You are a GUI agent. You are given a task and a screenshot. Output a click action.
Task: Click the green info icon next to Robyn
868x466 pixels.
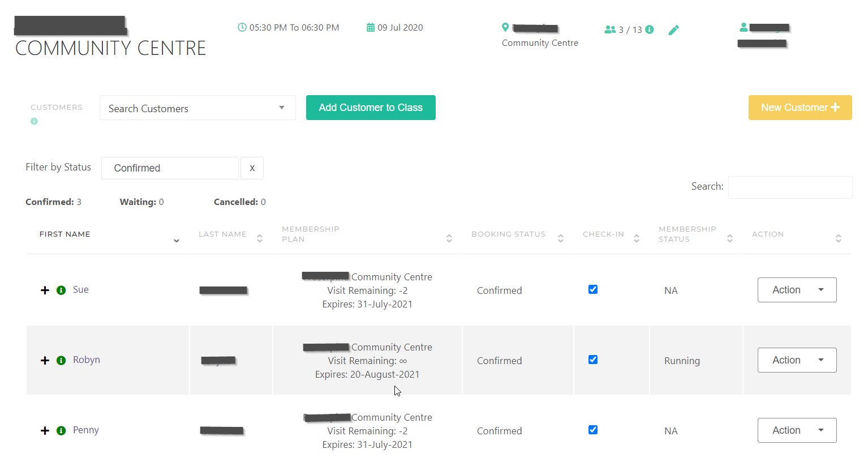(x=61, y=360)
